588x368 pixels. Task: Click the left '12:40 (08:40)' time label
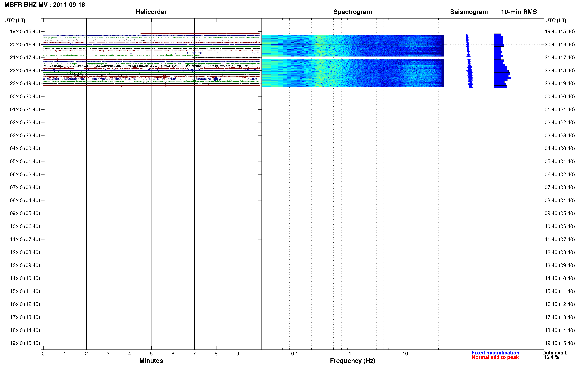pyautogui.click(x=25, y=252)
